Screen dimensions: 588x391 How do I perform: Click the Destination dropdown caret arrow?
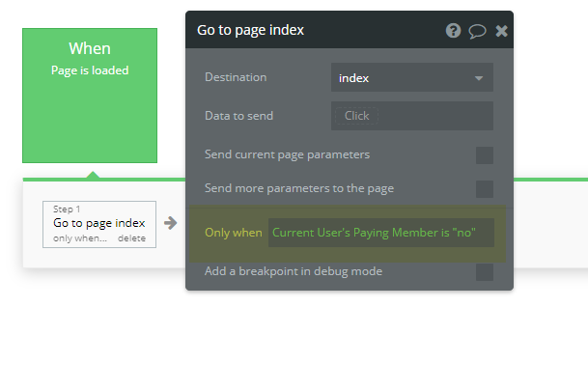479,78
